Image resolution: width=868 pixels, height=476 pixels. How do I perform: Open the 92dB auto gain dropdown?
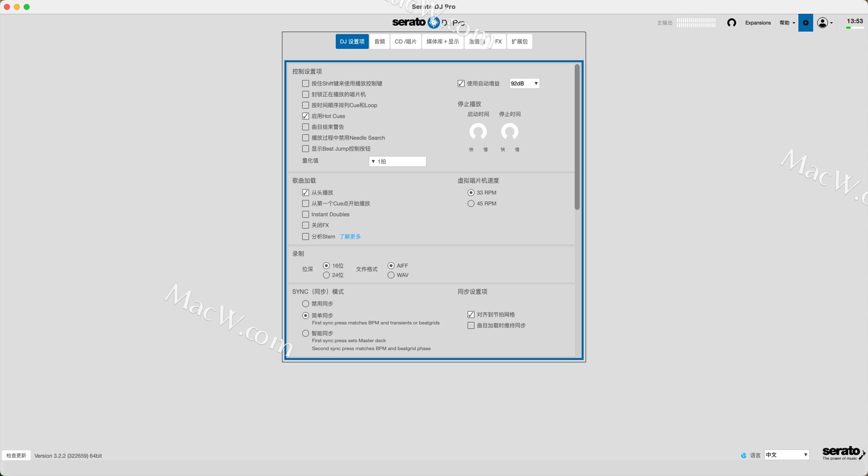click(524, 84)
